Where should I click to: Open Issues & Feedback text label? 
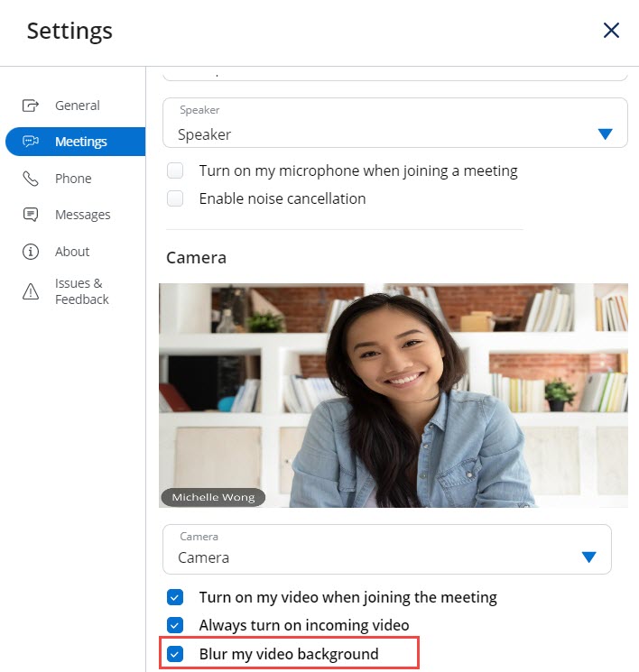tap(82, 290)
